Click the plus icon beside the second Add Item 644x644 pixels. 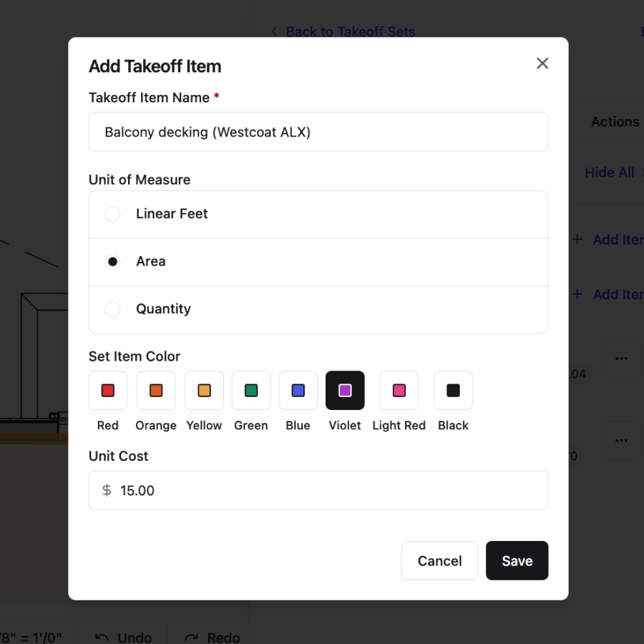click(x=577, y=294)
